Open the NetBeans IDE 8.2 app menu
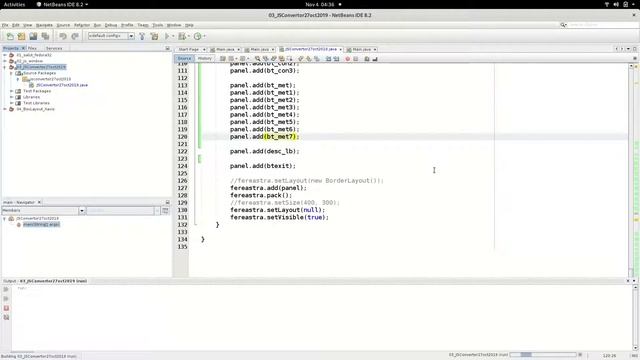 pyautogui.click(x=63, y=4)
